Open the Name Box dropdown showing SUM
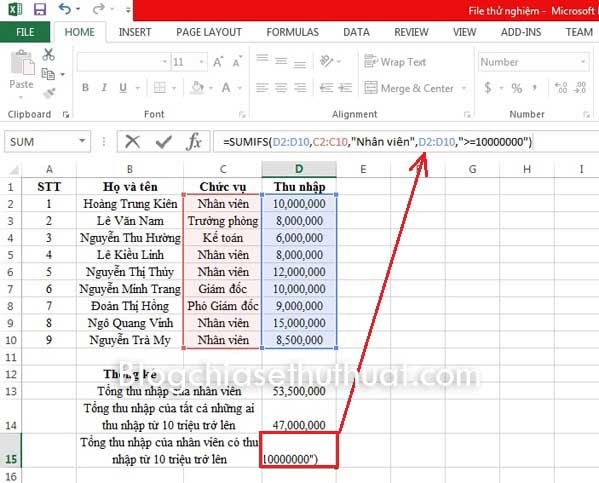The image size is (599, 483). click(82, 141)
